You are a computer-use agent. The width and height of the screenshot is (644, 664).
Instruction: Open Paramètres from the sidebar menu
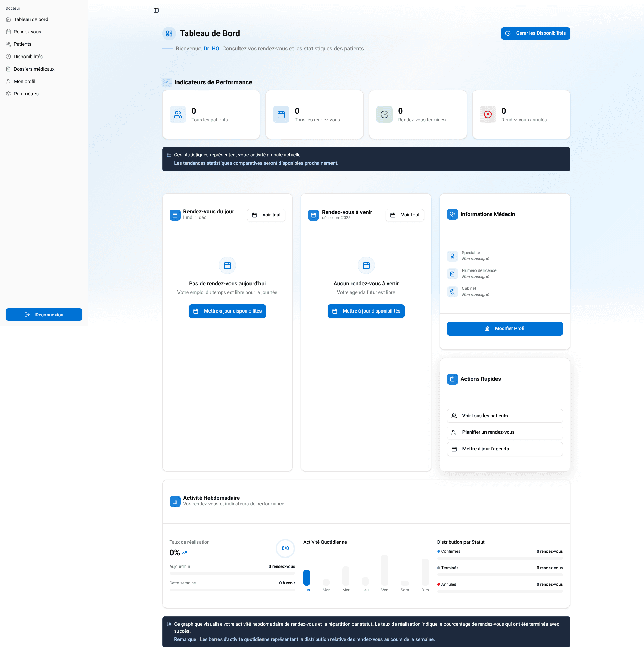pos(26,94)
